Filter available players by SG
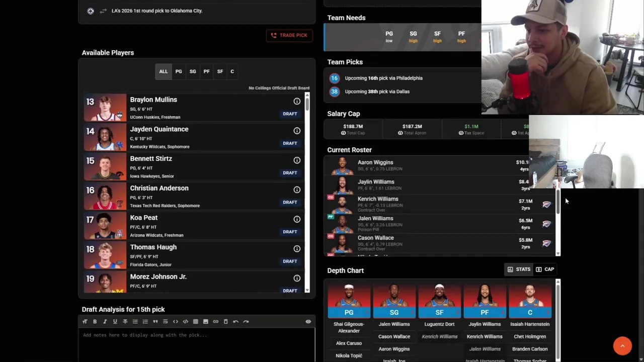Viewport: 644px width, 362px height. point(193,71)
